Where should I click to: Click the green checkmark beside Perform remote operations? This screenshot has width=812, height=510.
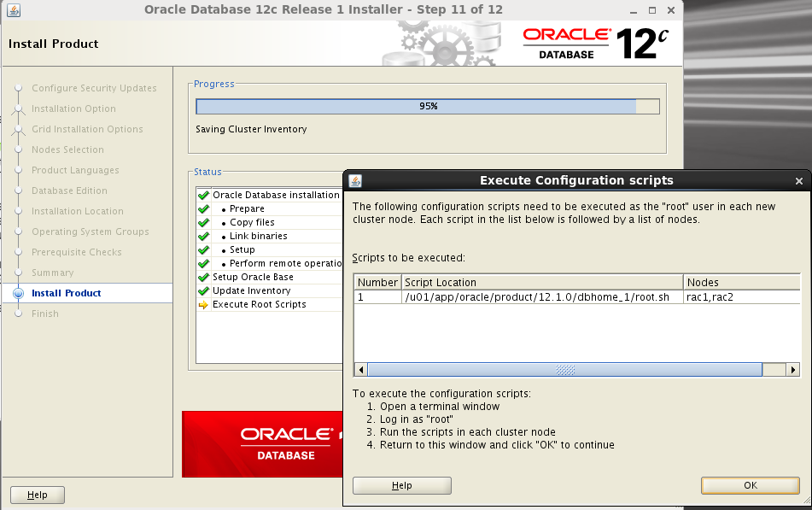[203, 263]
